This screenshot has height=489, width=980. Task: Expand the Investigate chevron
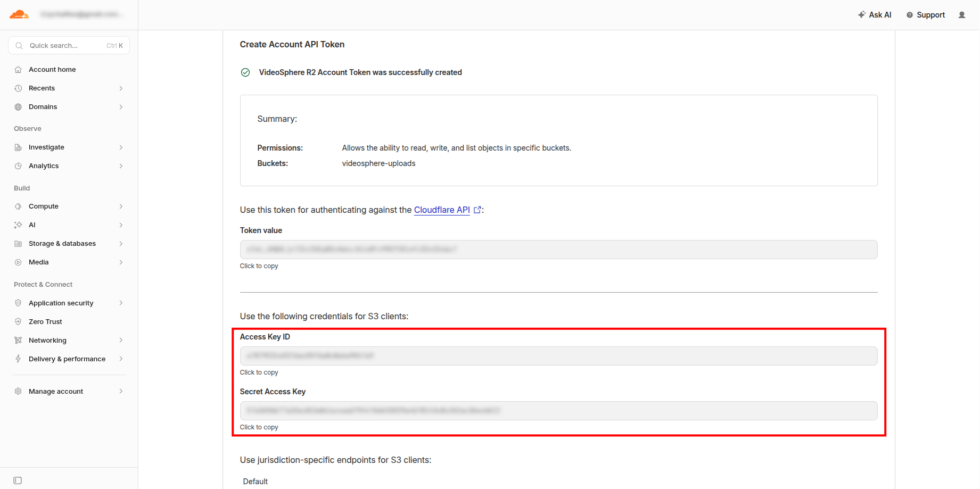click(121, 147)
